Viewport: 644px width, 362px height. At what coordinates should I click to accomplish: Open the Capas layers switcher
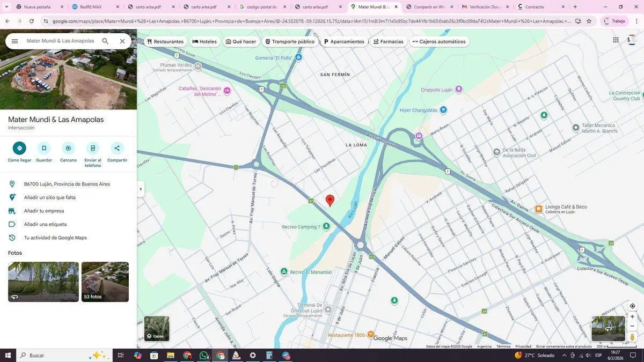click(x=157, y=329)
